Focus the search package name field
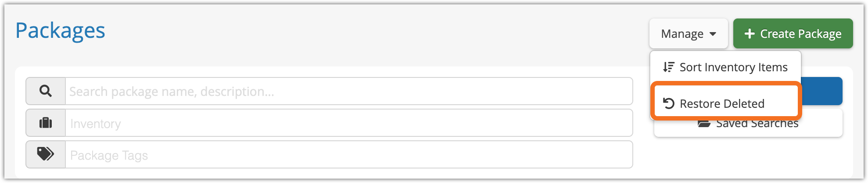868x183 pixels. 348,91
